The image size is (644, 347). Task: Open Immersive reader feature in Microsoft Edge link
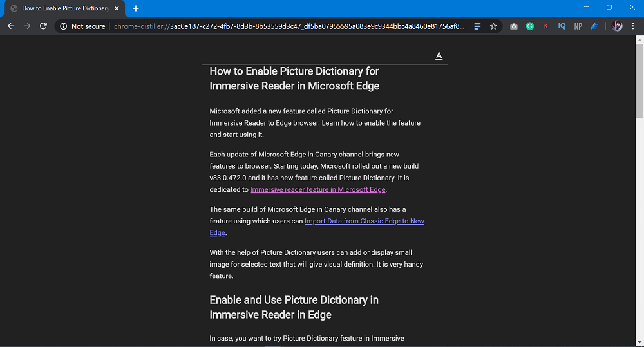click(x=318, y=190)
